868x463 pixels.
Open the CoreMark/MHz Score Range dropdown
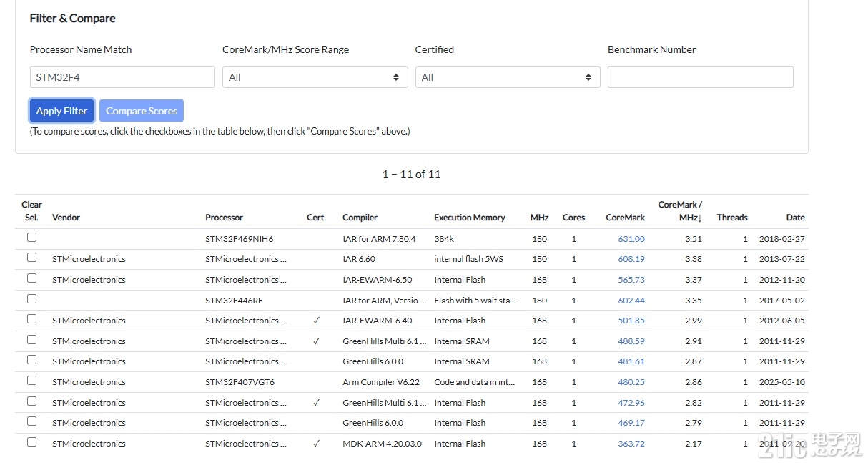point(315,77)
